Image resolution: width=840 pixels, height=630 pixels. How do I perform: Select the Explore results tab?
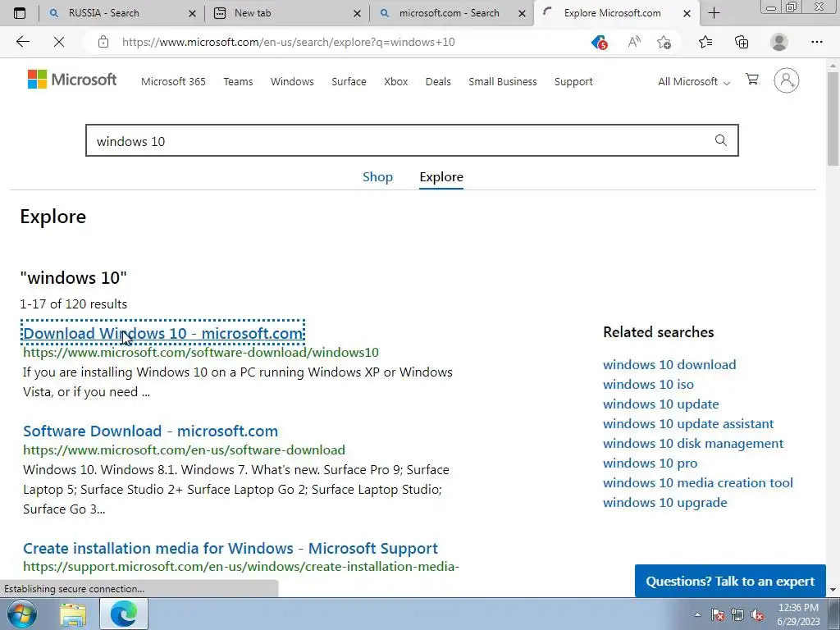click(441, 177)
